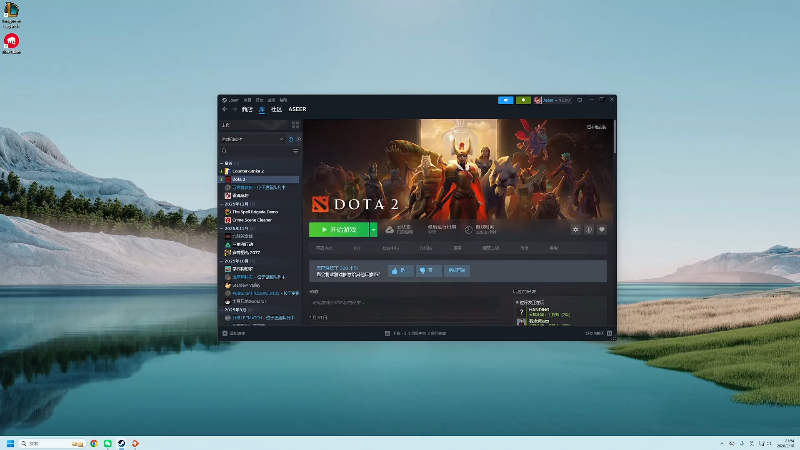Screen dimensions: 800x450
Task: Open DOTA 2 settings gear icon
Action: tap(576, 230)
